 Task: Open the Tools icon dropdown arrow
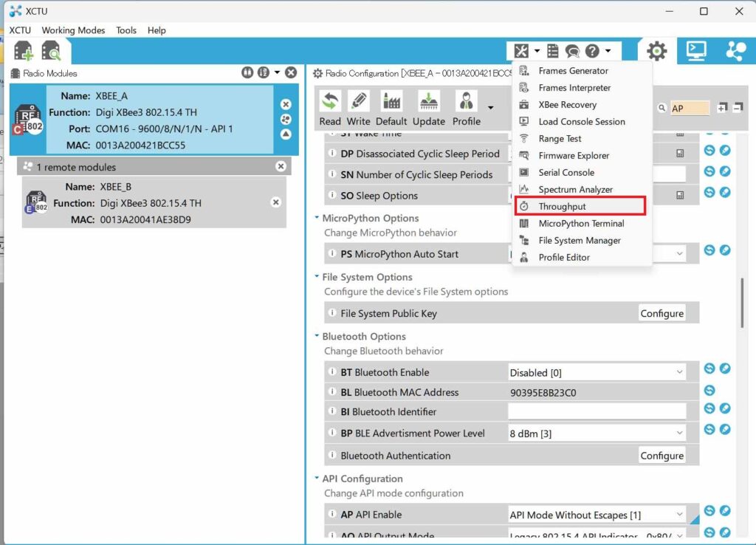(537, 51)
